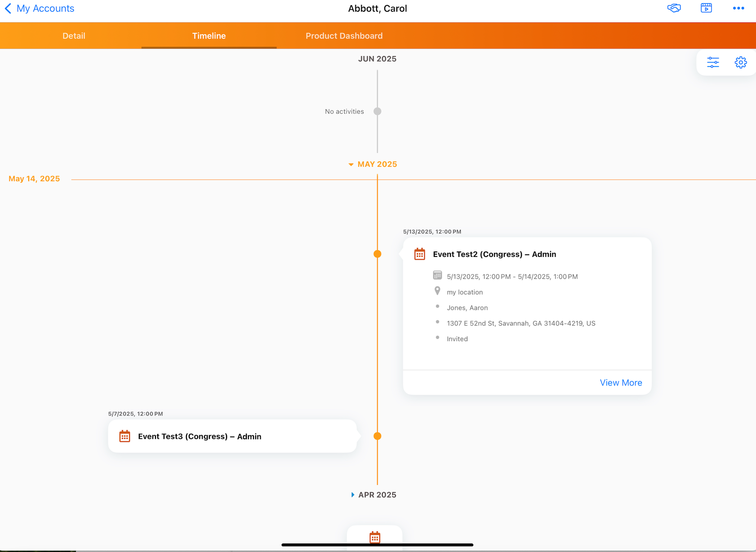Select the Timeline tab

click(209, 36)
